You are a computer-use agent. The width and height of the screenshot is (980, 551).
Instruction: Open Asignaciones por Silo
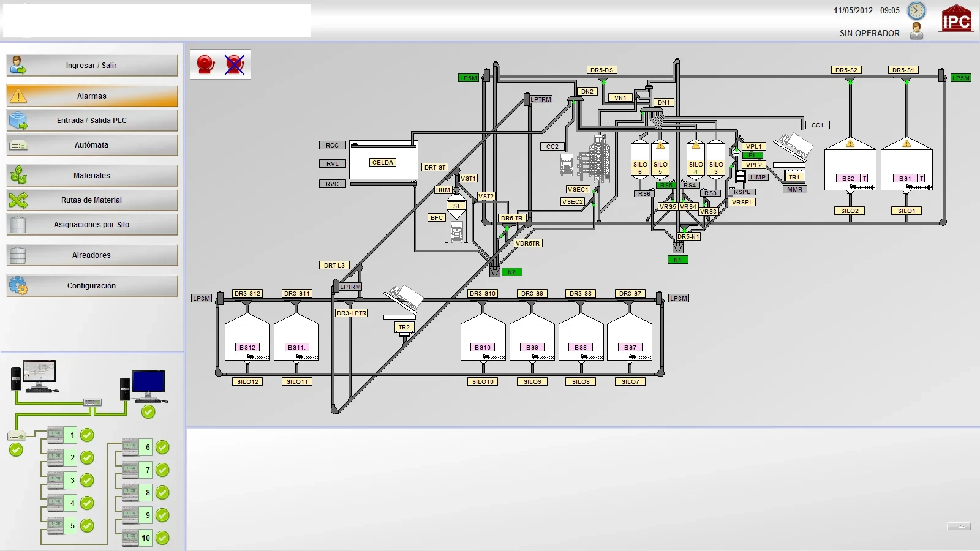92,225
